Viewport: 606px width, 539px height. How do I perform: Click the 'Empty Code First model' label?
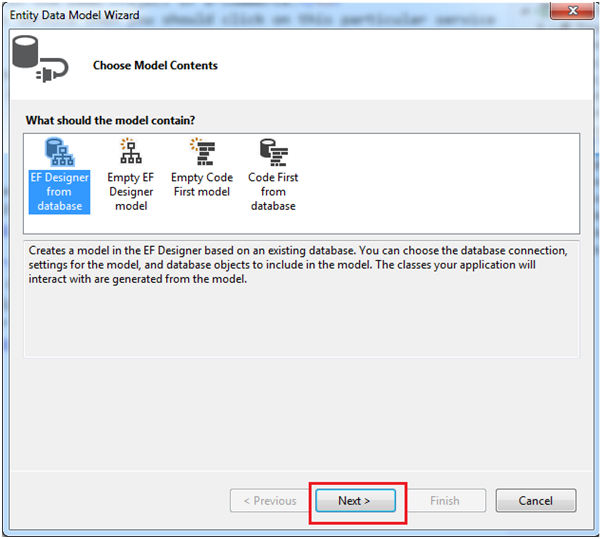[202, 185]
